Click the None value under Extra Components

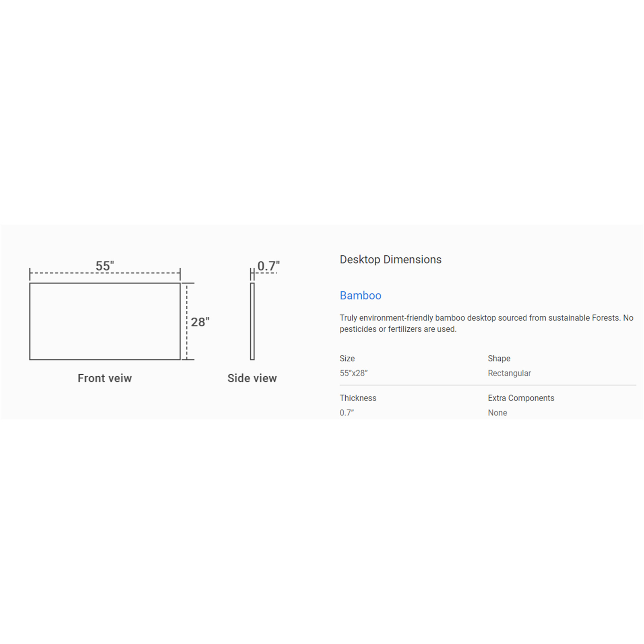pyautogui.click(x=497, y=413)
